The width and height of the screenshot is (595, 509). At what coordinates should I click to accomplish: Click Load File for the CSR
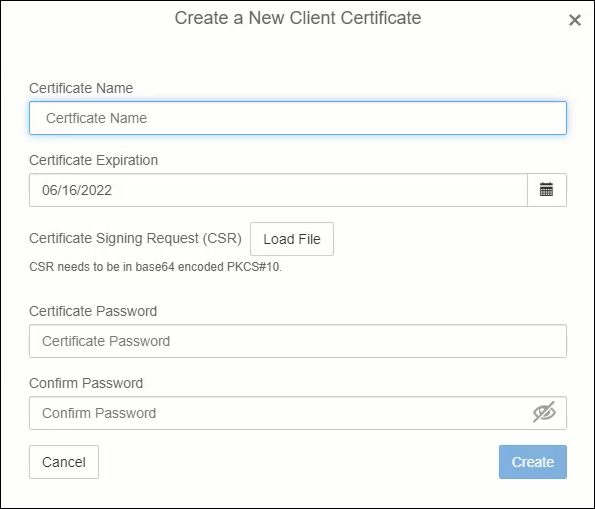(x=292, y=239)
